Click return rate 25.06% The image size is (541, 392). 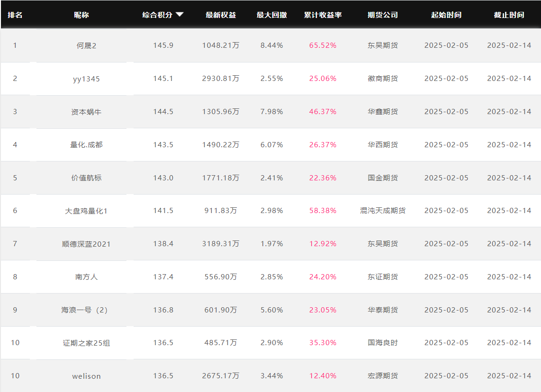(x=323, y=78)
